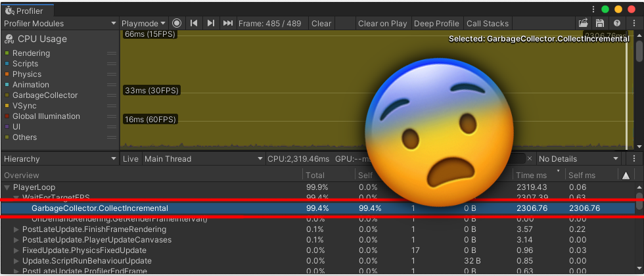
Task: Grab the UI category reorder handle
Action: (111, 127)
